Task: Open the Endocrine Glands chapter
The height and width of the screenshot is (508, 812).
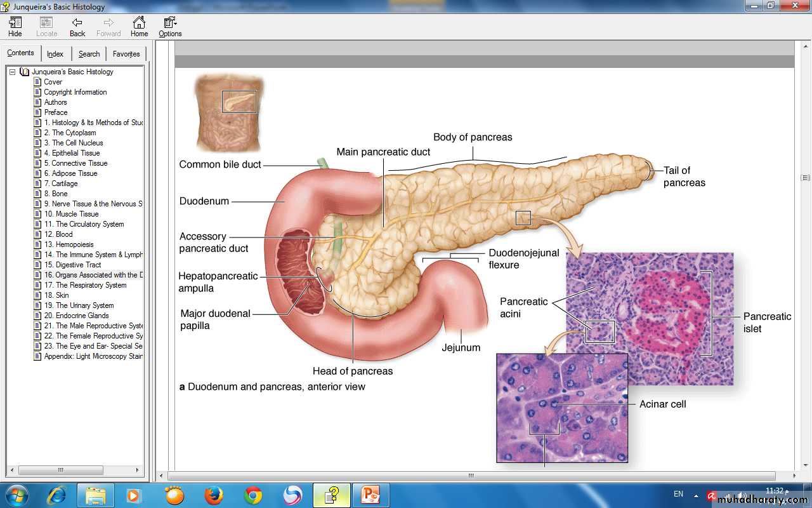Action: coord(76,316)
